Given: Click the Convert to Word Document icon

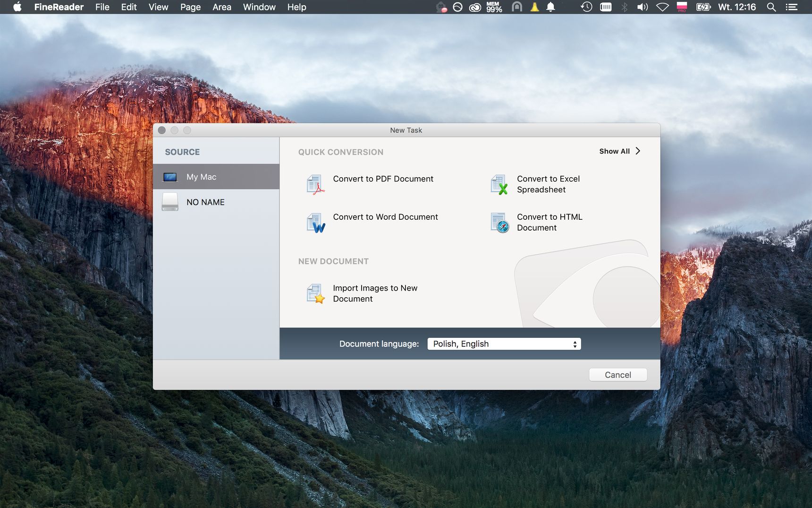Looking at the screenshot, I should tap(316, 223).
